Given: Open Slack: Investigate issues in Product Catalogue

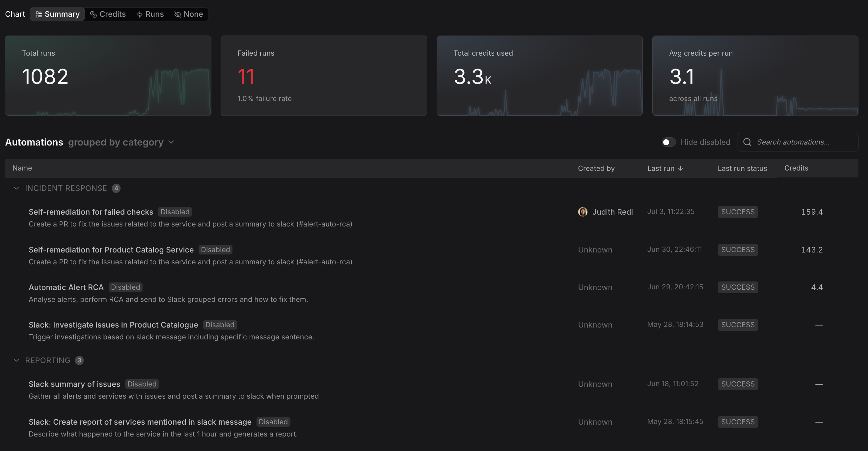Looking at the screenshot, I should coord(113,325).
